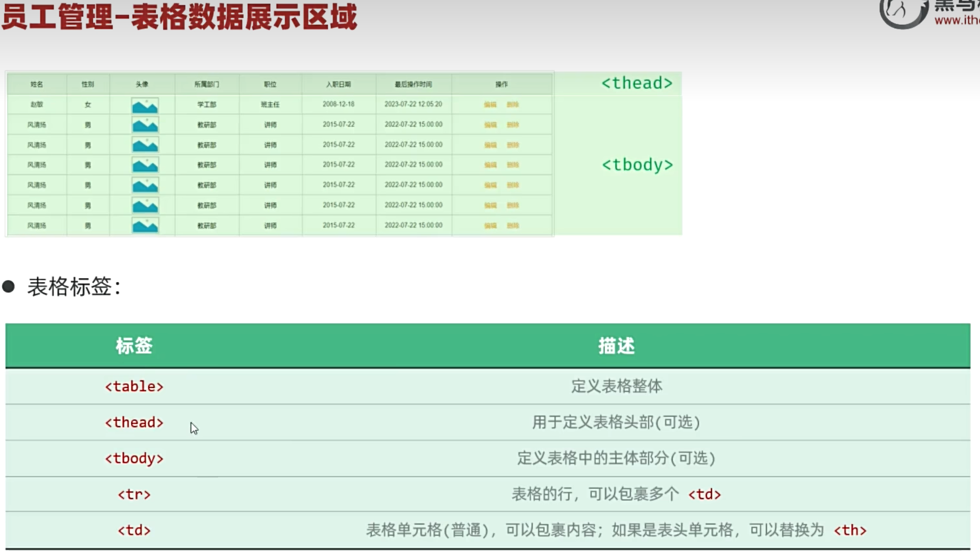Viewport: 980px width, 557px height.
Task: Click the 删除 link in the last row
Action: [x=512, y=226]
